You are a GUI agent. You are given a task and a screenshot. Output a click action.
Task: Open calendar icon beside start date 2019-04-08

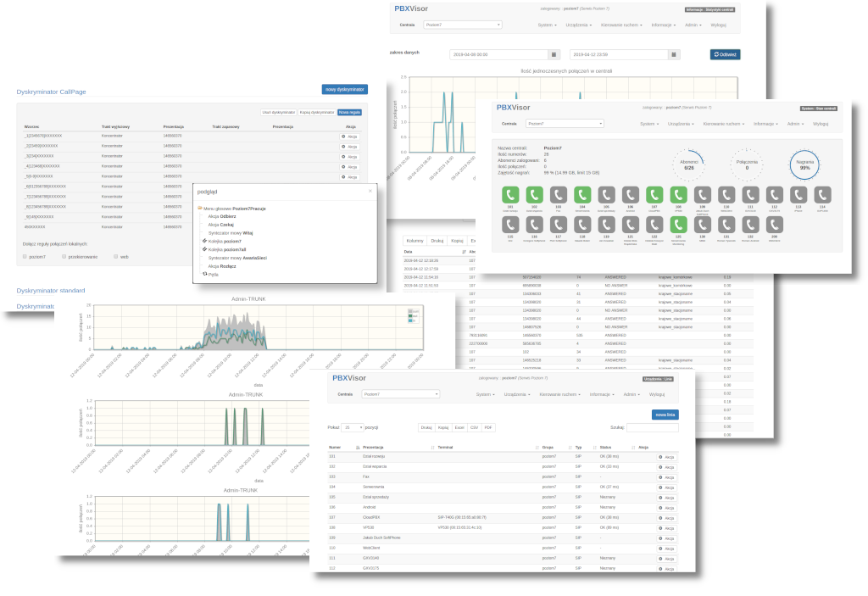[x=554, y=55]
